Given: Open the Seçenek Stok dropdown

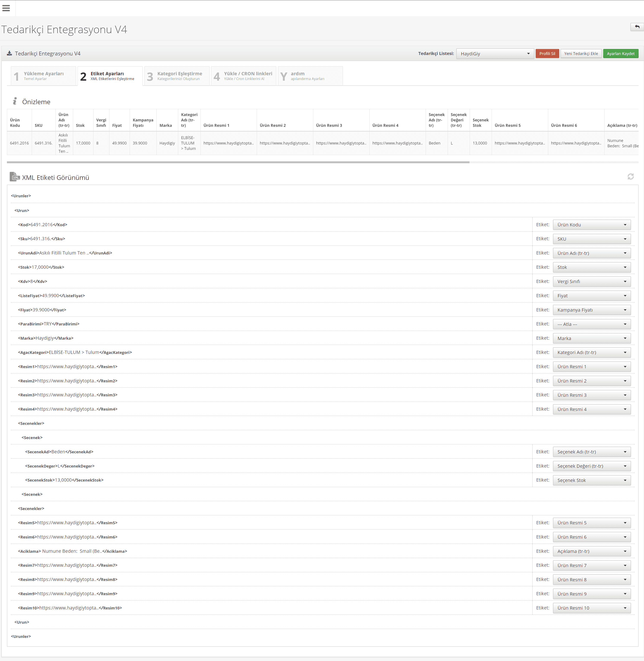Looking at the screenshot, I should pos(592,480).
